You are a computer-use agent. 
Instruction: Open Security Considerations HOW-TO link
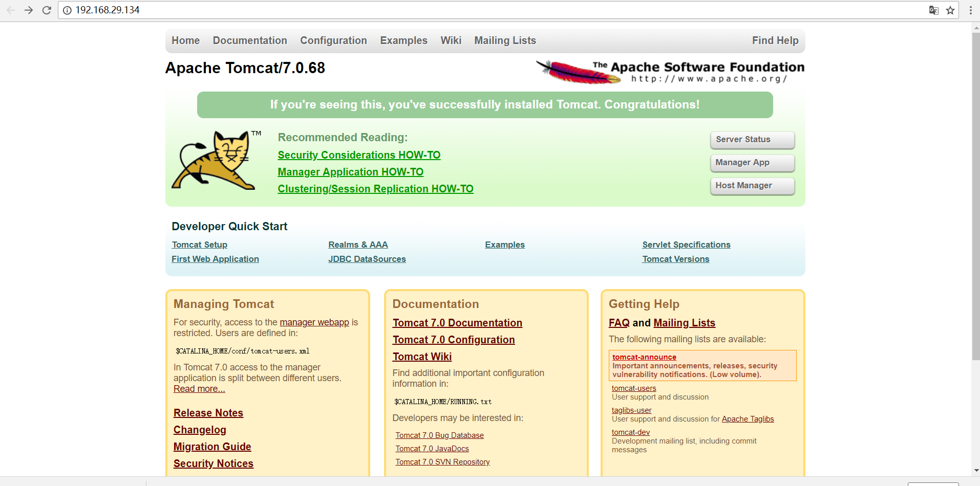pos(359,155)
